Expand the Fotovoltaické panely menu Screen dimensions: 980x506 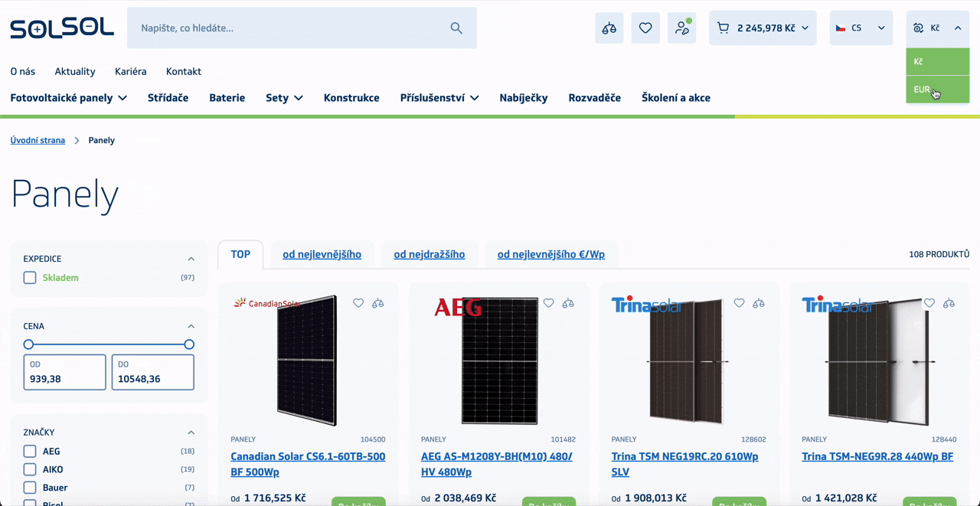coord(69,98)
